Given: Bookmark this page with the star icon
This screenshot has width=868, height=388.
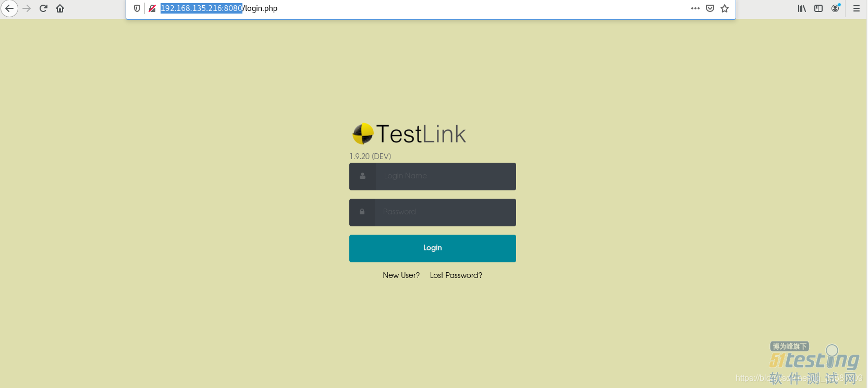Looking at the screenshot, I should point(725,8).
